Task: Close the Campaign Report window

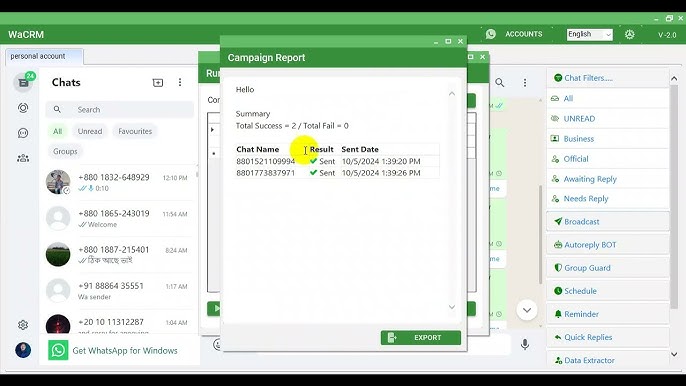Action: 460,41
